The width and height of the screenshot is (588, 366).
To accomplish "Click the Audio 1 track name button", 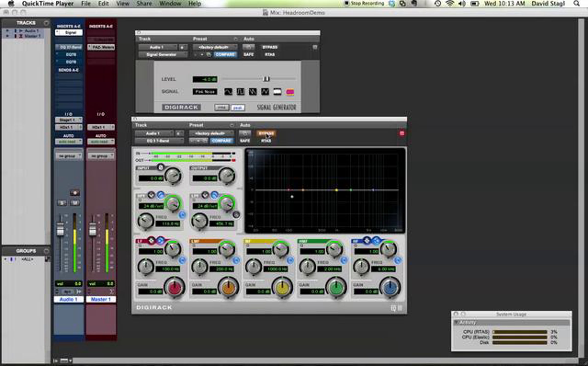I will [x=69, y=299].
